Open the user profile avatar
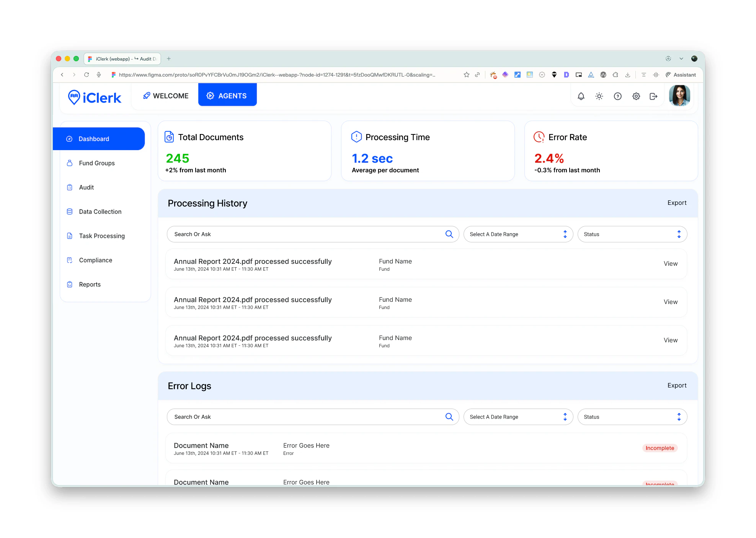 click(679, 95)
